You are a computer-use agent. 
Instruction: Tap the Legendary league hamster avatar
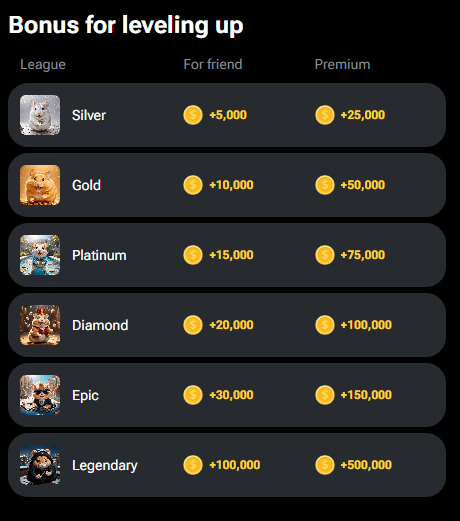[40, 465]
